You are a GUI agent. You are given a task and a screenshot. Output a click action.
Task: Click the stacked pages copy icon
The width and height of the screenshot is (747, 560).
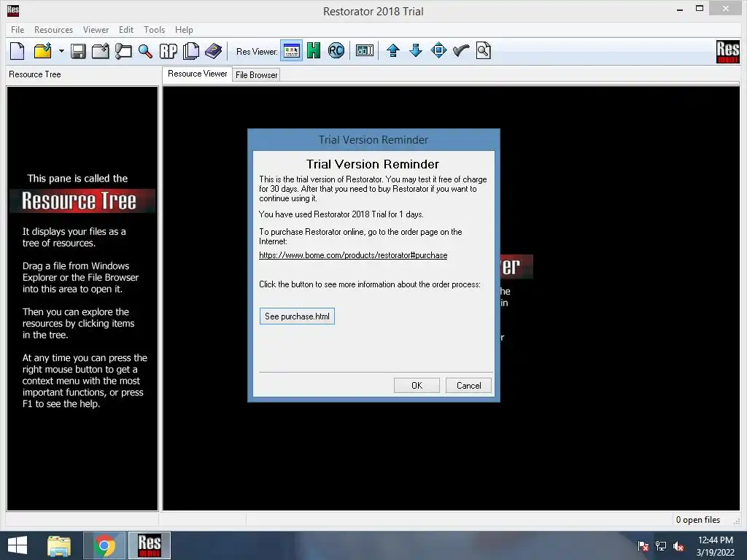pyautogui.click(x=191, y=51)
